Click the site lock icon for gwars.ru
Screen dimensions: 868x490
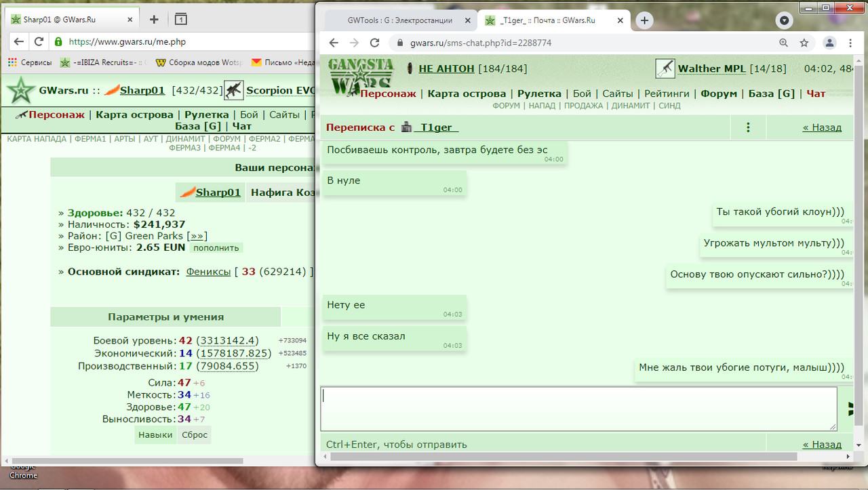coord(399,43)
